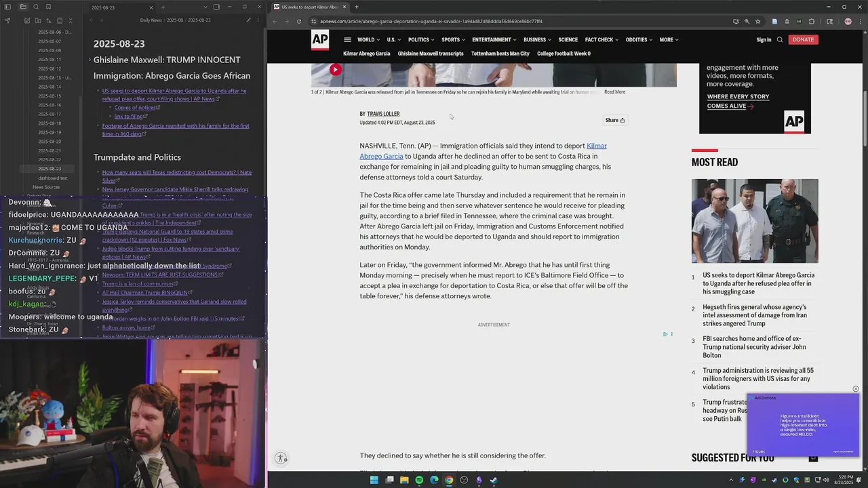Open Most Read thumbnail image
Viewport: 868px width, 488px height.
(755, 221)
